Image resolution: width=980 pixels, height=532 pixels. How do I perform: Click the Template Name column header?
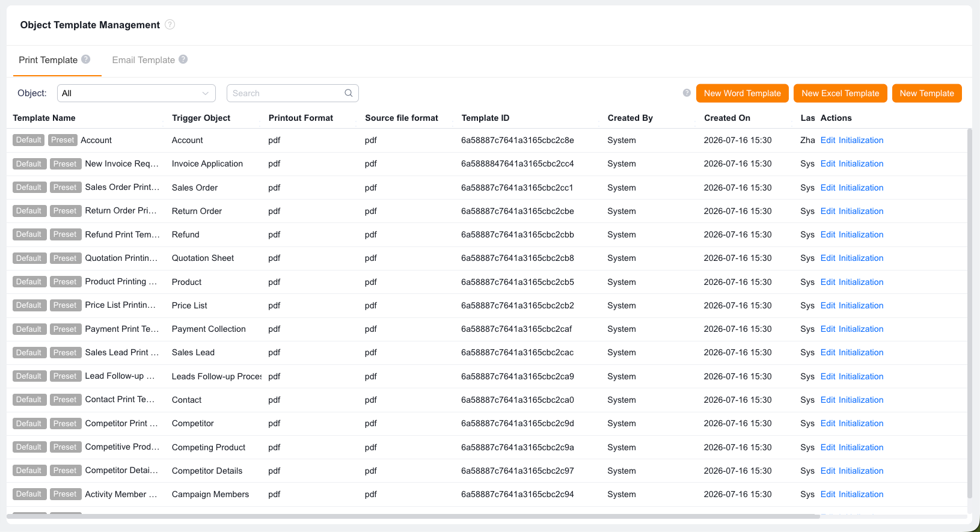click(x=44, y=118)
